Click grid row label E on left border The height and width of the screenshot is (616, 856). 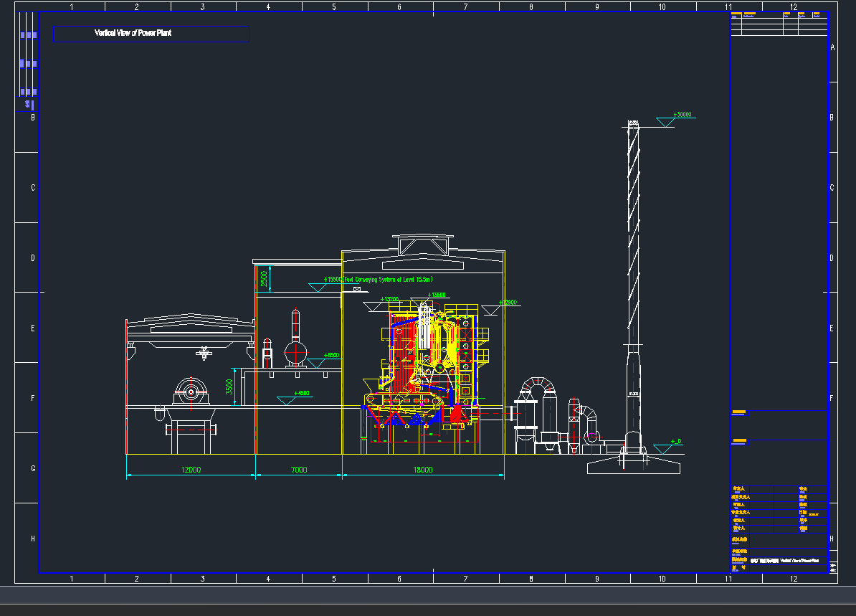coord(33,328)
